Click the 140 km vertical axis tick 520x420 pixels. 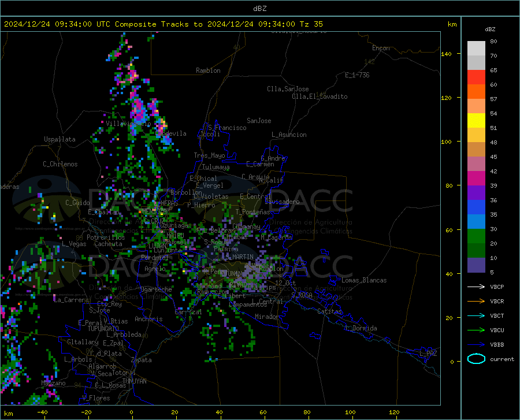tap(446, 54)
